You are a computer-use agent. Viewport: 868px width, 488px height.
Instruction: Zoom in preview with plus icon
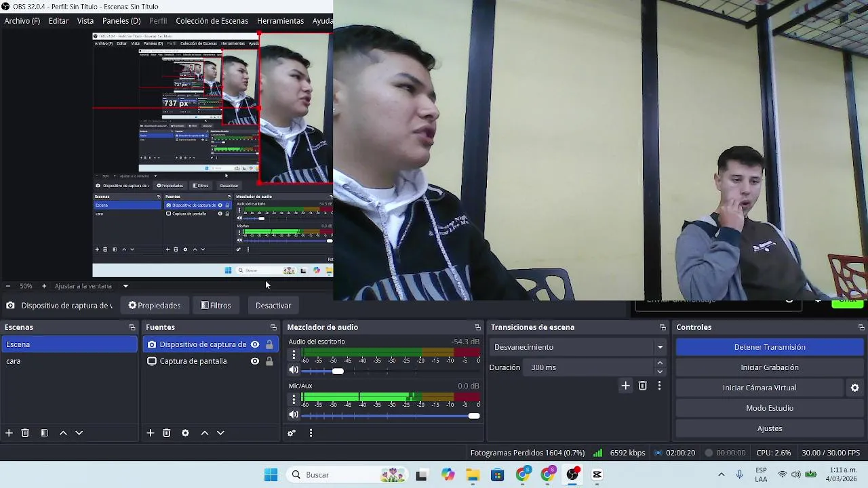point(44,286)
